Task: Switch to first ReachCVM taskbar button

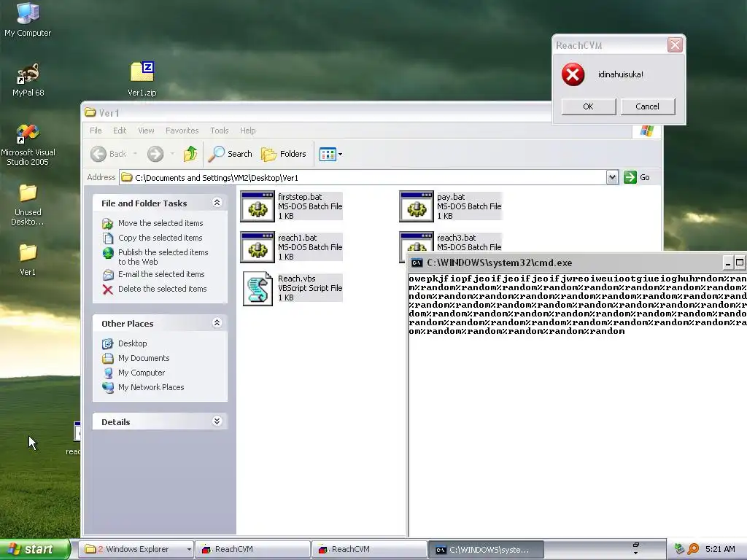Action: point(252,549)
